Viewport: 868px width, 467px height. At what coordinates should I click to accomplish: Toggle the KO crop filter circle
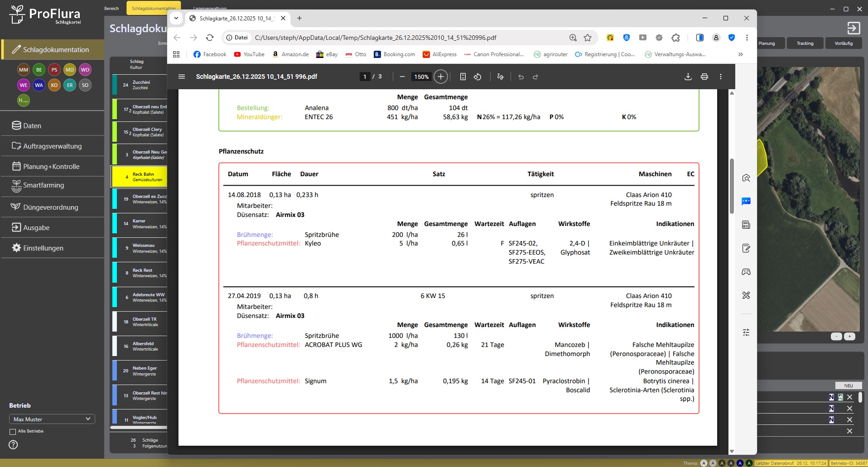tap(54, 85)
